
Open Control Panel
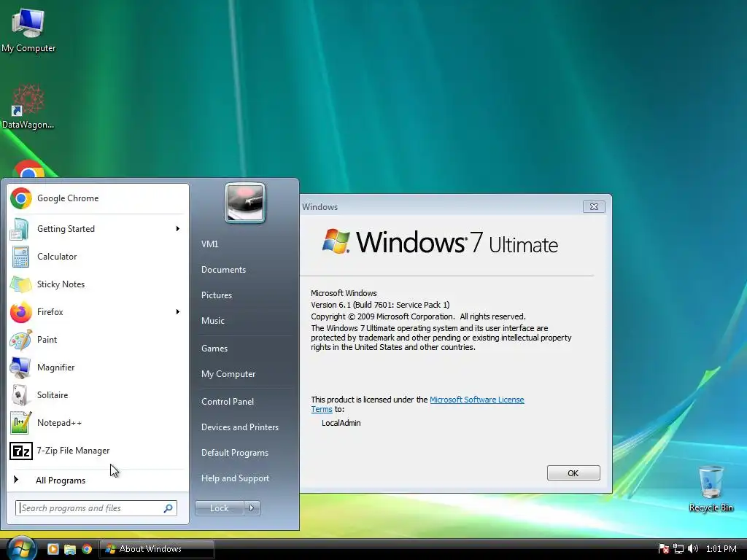[x=228, y=402]
